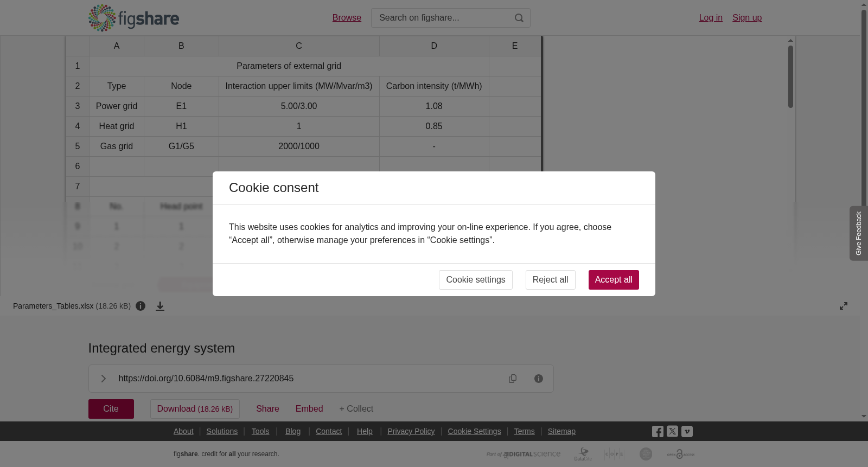
Task: Open the Give Feedback side tab
Action: (859, 233)
